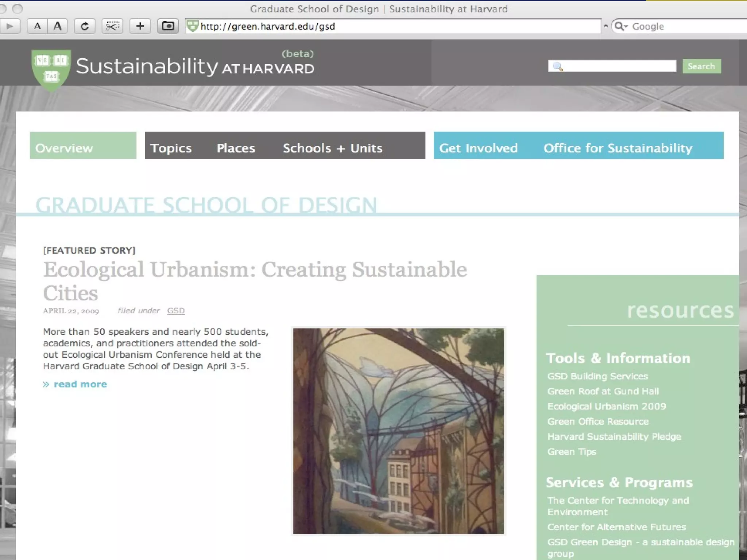Increase text size with large A button
Screen dimensions: 747x560
[x=57, y=26]
